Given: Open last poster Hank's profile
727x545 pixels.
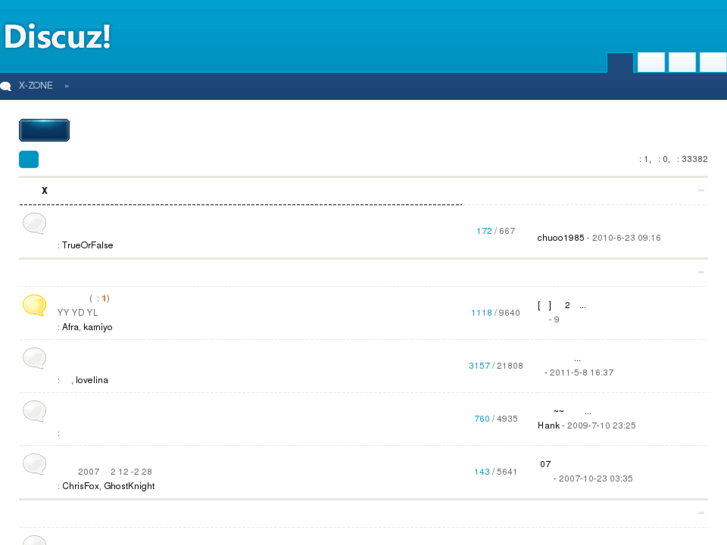Looking at the screenshot, I should [x=548, y=425].
